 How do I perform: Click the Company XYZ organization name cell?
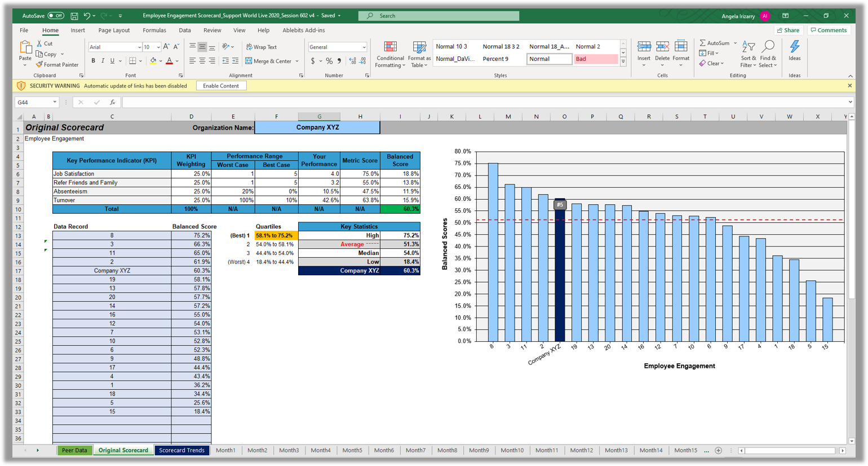coord(317,128)
